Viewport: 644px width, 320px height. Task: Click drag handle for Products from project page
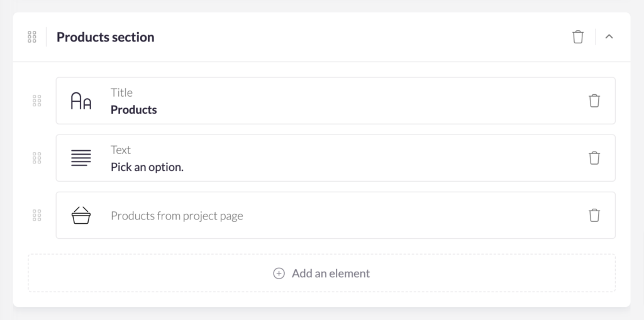[36, 216]
